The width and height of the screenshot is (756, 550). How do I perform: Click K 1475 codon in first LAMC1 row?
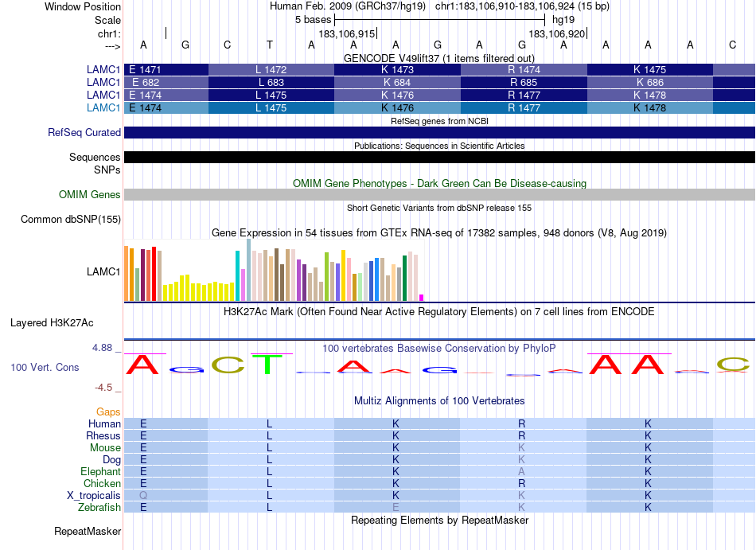coord(650,69)
